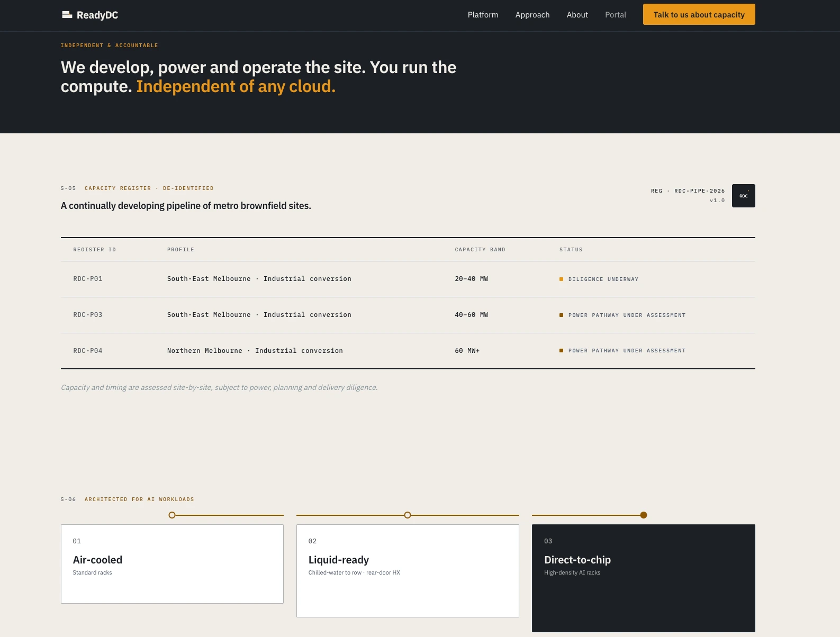Screen dimensions: 840x637
Task: Click the Diligence Underway status
Action: pyautogui.click(x=599, y=279)
